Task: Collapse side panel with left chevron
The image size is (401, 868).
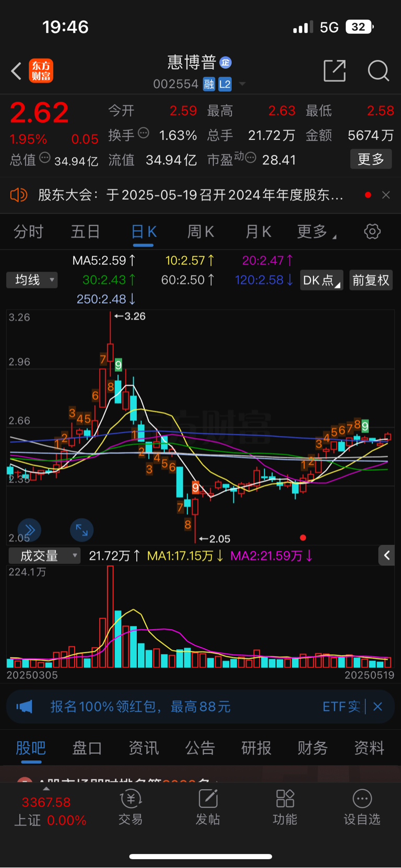Action: (x=386, y=556)
